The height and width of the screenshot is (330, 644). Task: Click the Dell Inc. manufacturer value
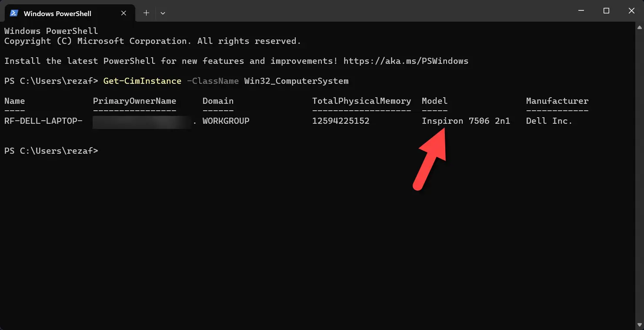549,121
